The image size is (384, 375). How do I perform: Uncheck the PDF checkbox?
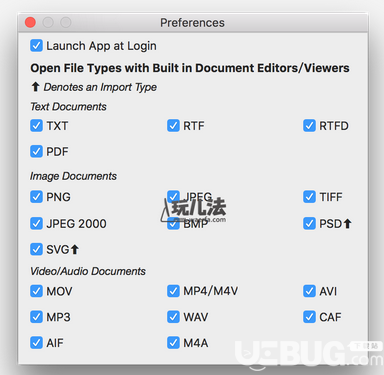[x=36, y=152]
